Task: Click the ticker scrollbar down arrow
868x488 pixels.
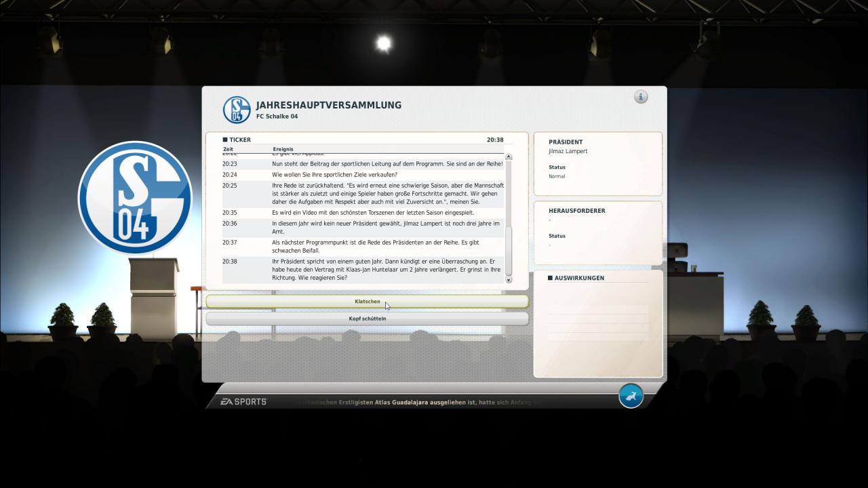Action: pyautogui.click(x=509, y=279)
